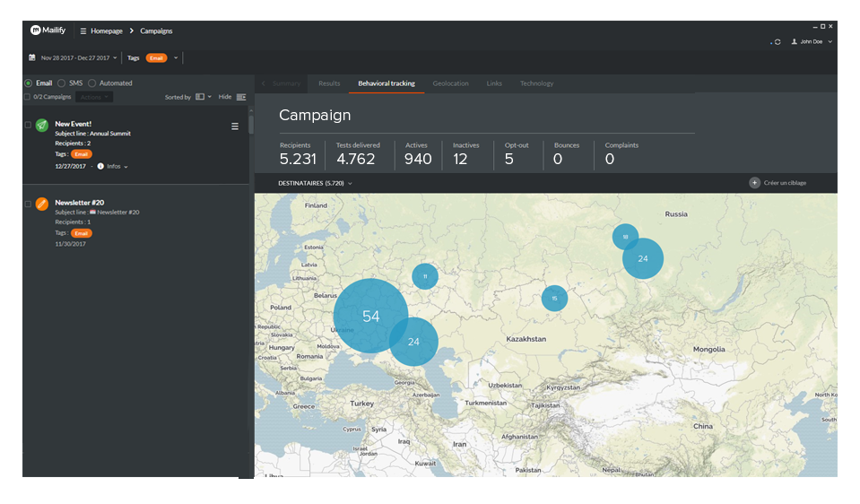This screenshot has width=860, height=504.
Task: Expand the date range Nov 28 - Dec 27 dropdown
Action: 79,58
